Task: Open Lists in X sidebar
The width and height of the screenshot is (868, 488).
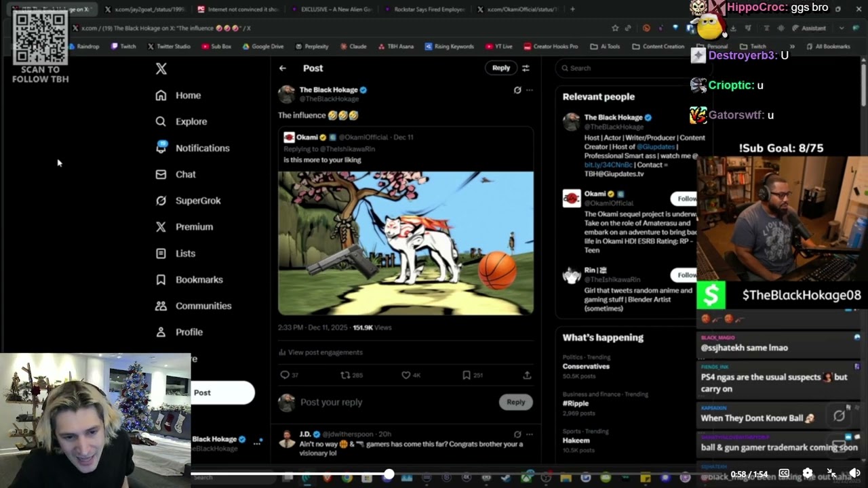Action: [x=175, y=253]
